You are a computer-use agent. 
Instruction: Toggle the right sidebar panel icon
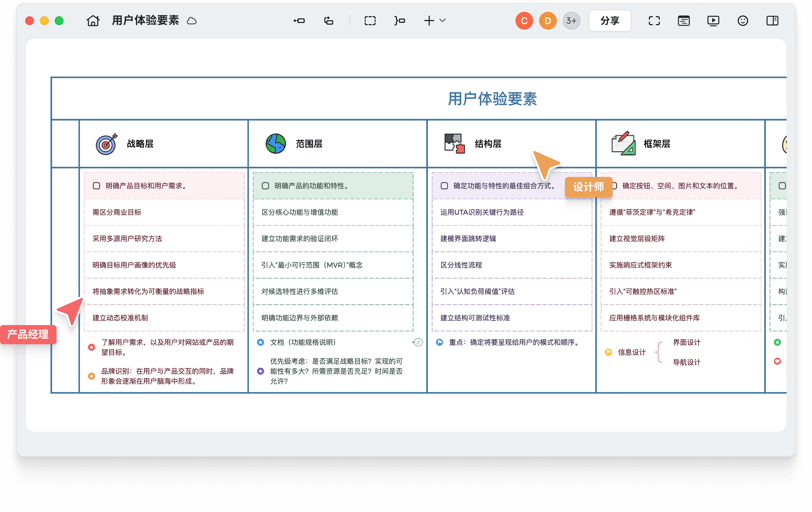[x=772, y=21]
